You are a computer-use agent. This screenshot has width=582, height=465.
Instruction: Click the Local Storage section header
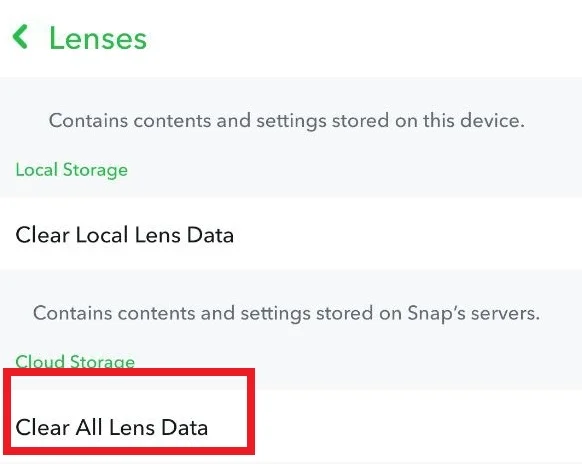pos(72,170)
